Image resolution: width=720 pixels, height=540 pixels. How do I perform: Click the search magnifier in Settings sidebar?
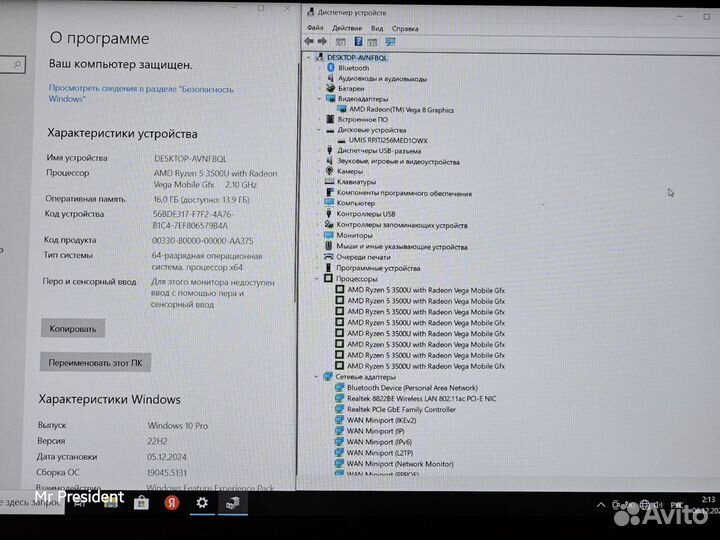point(17,65)
